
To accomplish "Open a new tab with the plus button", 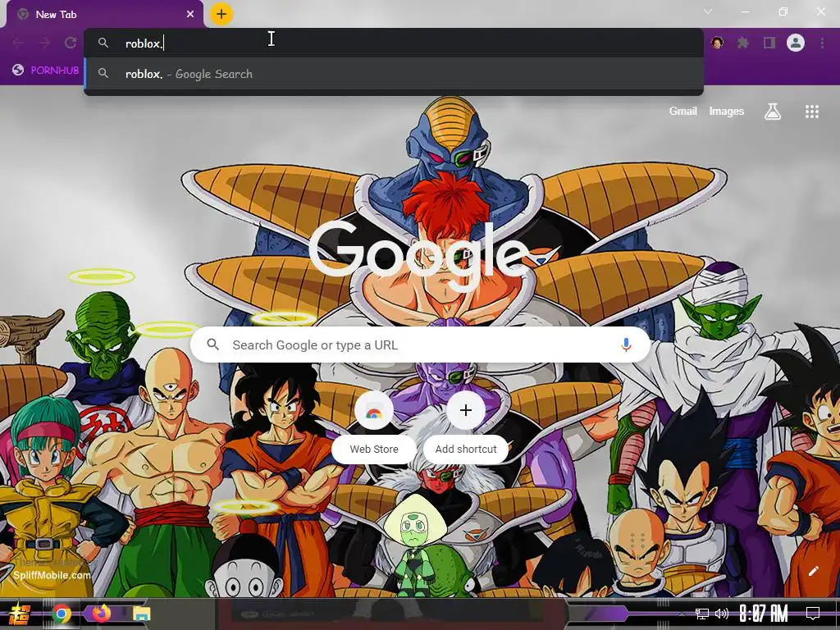I will [221, 14].
